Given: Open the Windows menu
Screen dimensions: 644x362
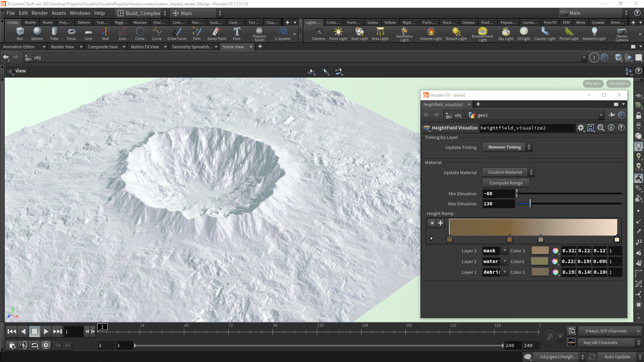Looking at the screenshot, I should [80, 13].
